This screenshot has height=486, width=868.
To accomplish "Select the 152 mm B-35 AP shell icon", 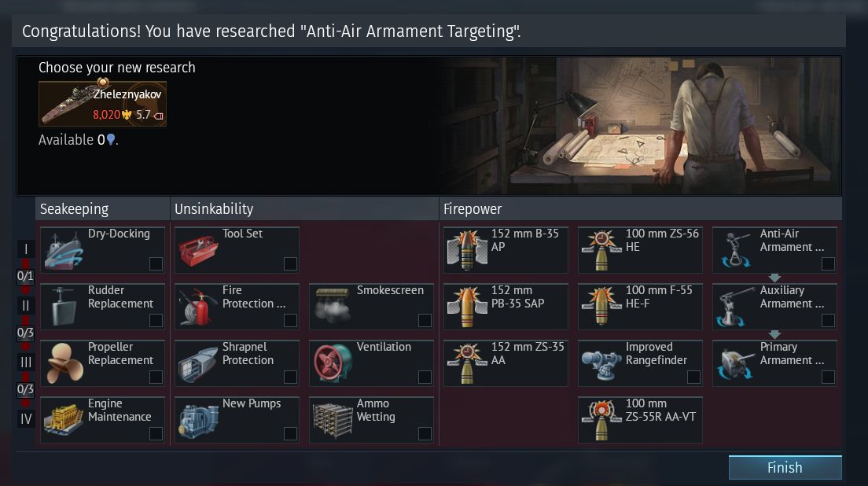I will pos(467,250).
